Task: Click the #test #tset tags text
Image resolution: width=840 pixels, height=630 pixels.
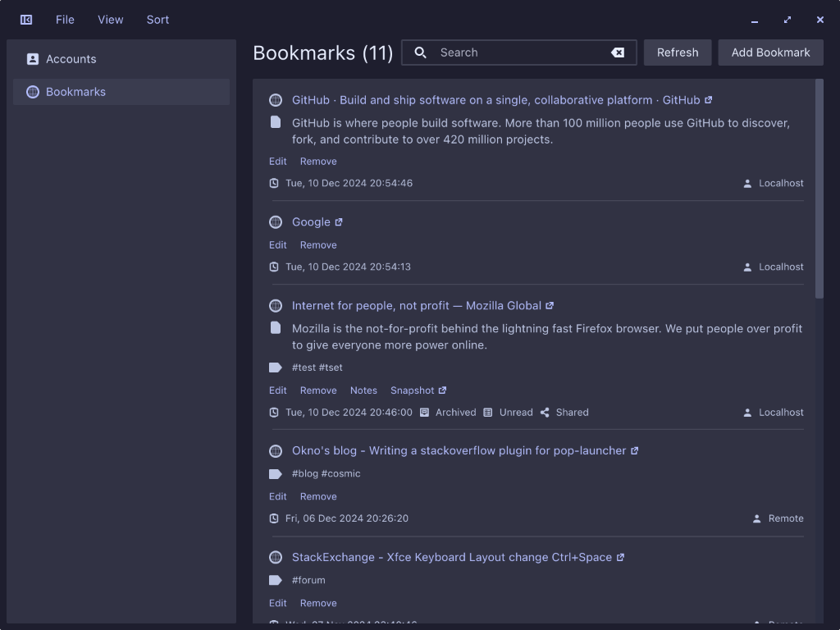Action: (317, 367)
